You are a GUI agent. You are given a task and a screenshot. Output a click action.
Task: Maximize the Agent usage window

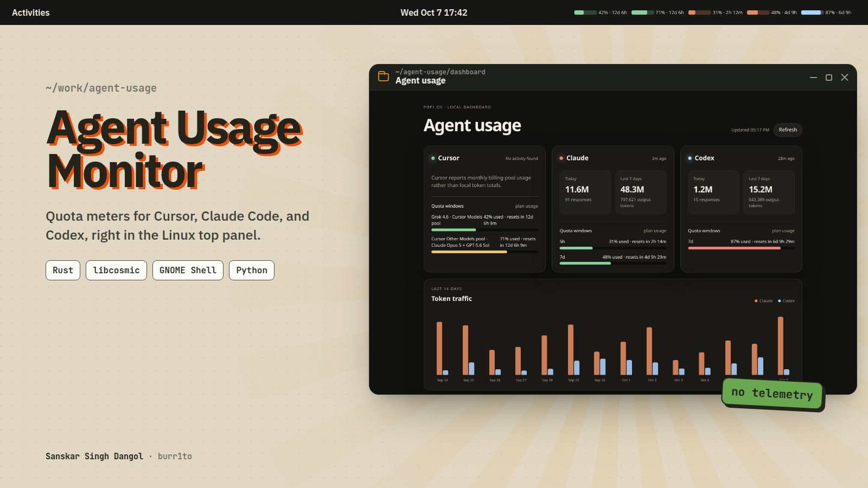pyautogui.click(x=829, y=78)
